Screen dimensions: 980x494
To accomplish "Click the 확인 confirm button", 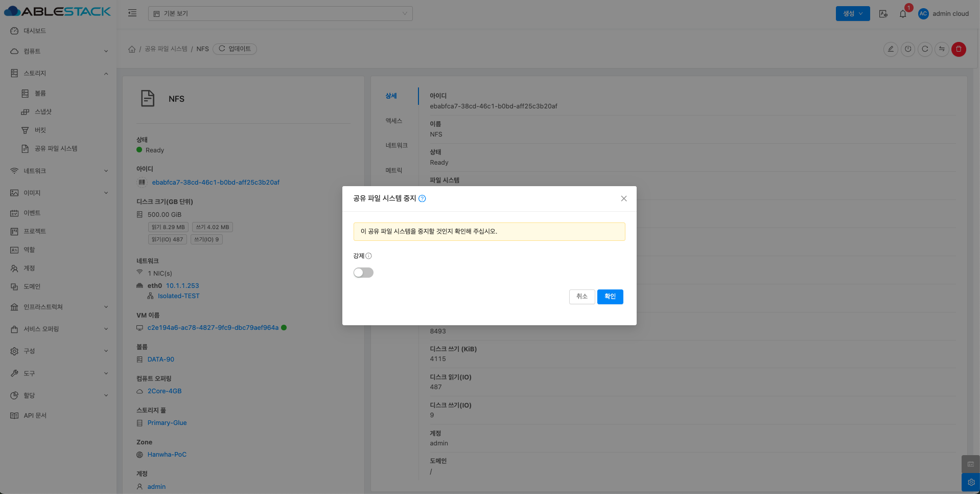I will pos(610,297).
